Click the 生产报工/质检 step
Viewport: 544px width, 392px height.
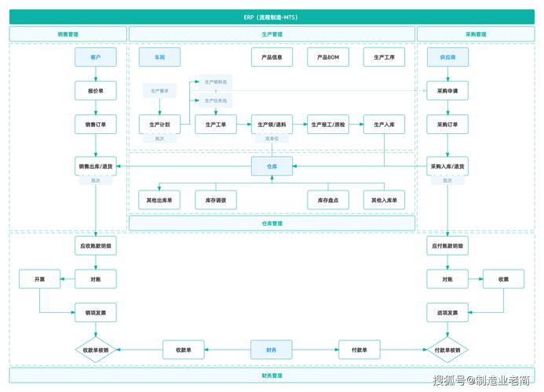[328, 124]
